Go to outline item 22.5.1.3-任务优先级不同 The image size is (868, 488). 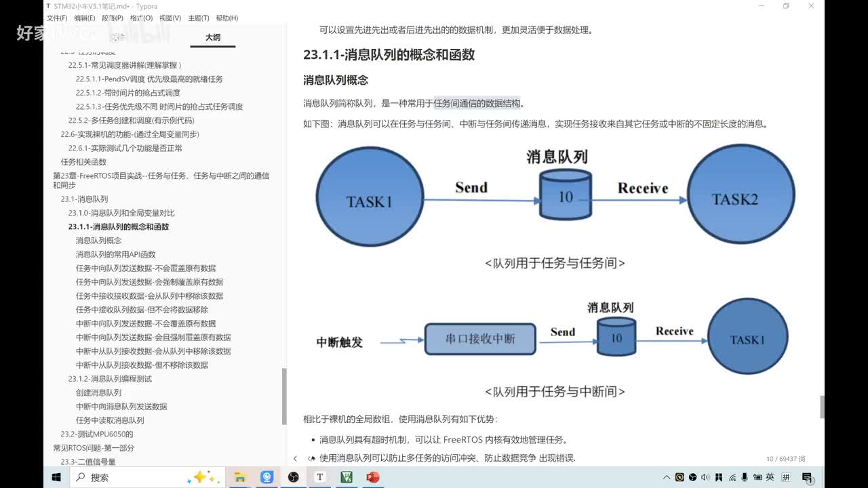click(x=159, y=106)
